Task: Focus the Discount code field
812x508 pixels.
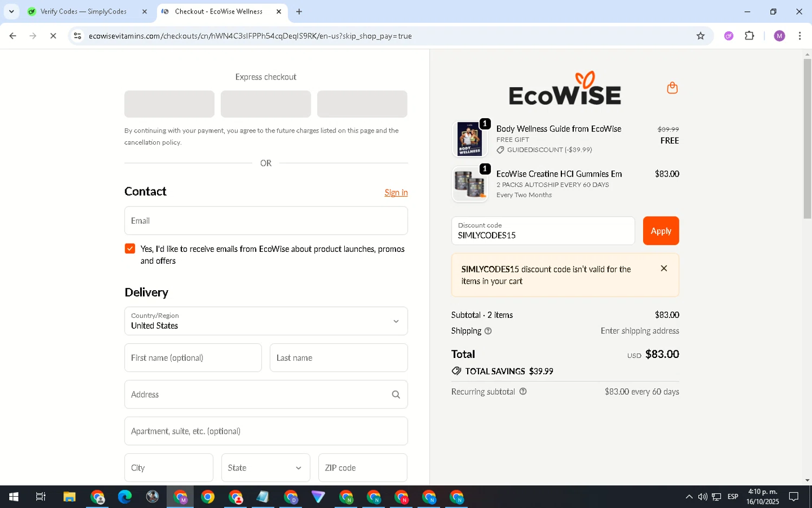Action: tap(543, 231)
